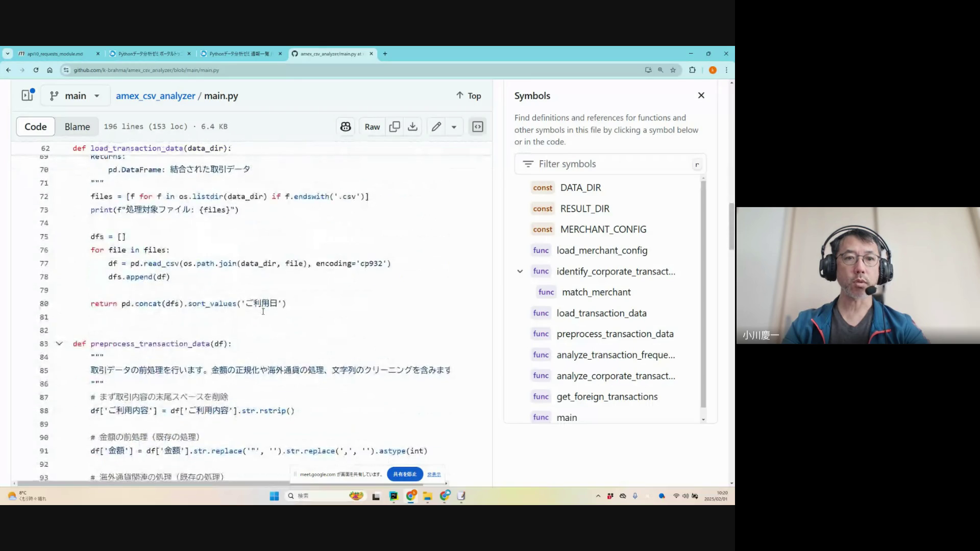Viewport: 980px width, 551px height.
Task: Switch to api10_requests_module.md browser tab
Action: click(x=55, y=54)
